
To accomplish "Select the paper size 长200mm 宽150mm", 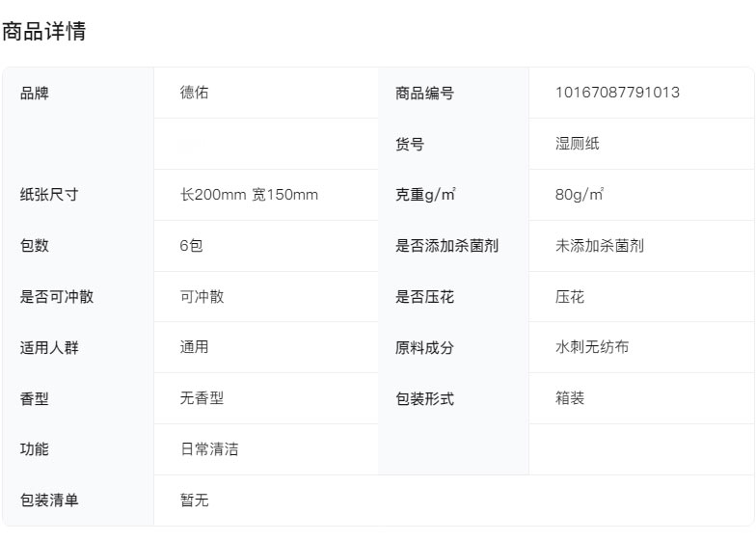I will click(249, 195).
